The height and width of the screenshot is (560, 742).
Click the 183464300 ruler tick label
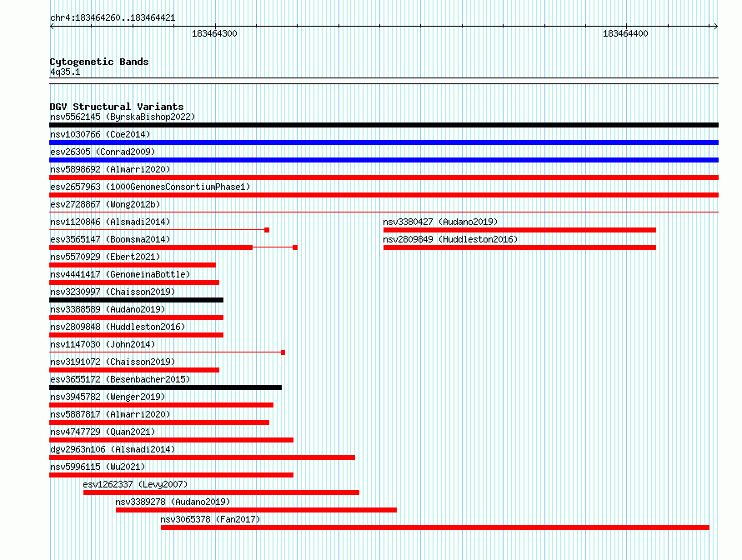click(x=214, y=33)
